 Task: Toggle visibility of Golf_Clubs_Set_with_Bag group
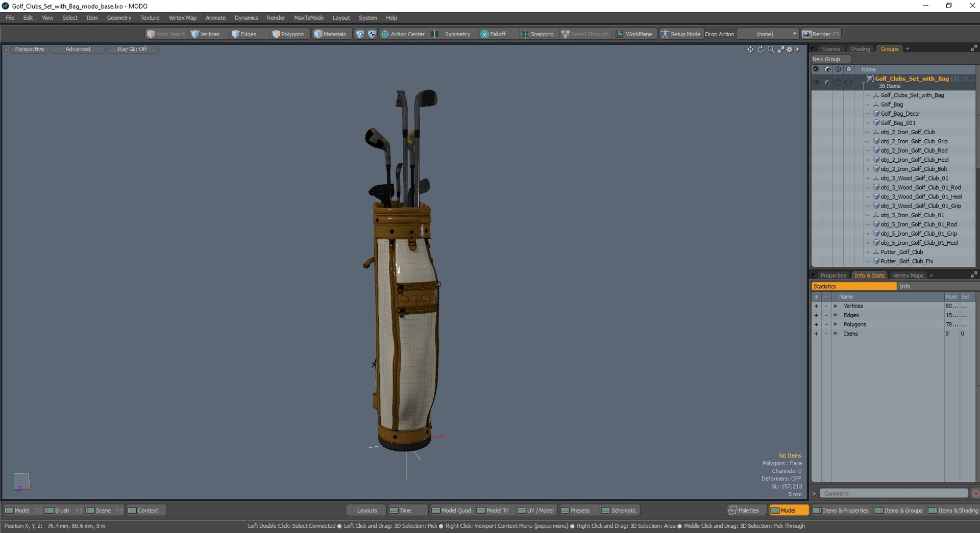(x=816, y=82)
